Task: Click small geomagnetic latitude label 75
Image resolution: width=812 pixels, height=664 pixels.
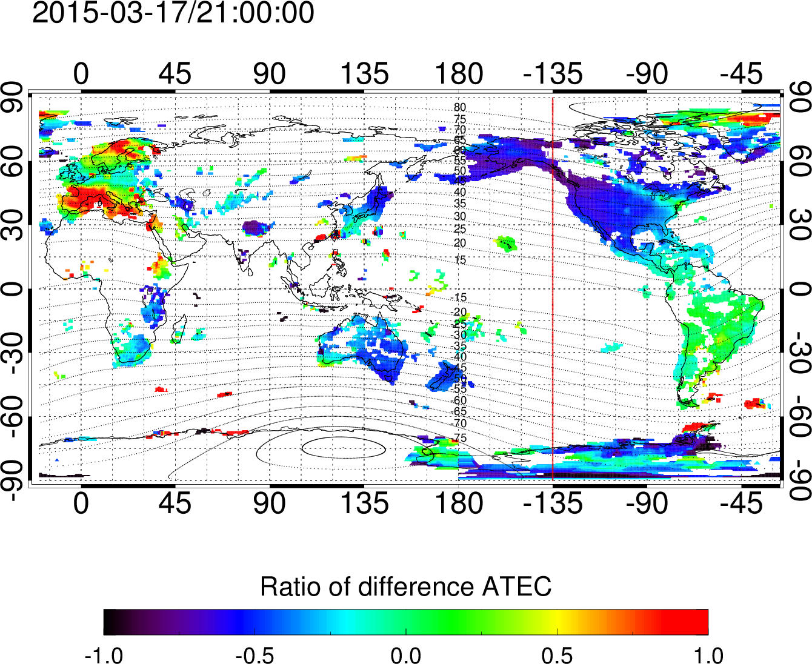Action: coord(460,119)
